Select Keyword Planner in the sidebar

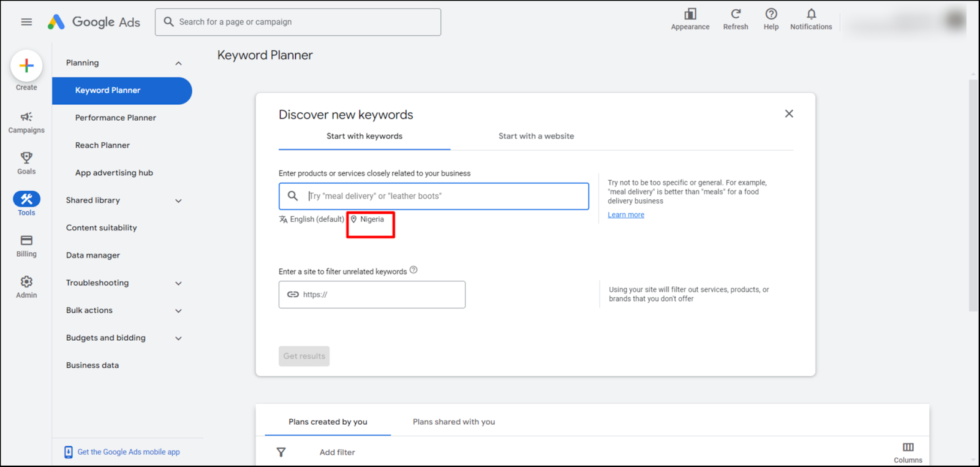click(x=122, y=91)
